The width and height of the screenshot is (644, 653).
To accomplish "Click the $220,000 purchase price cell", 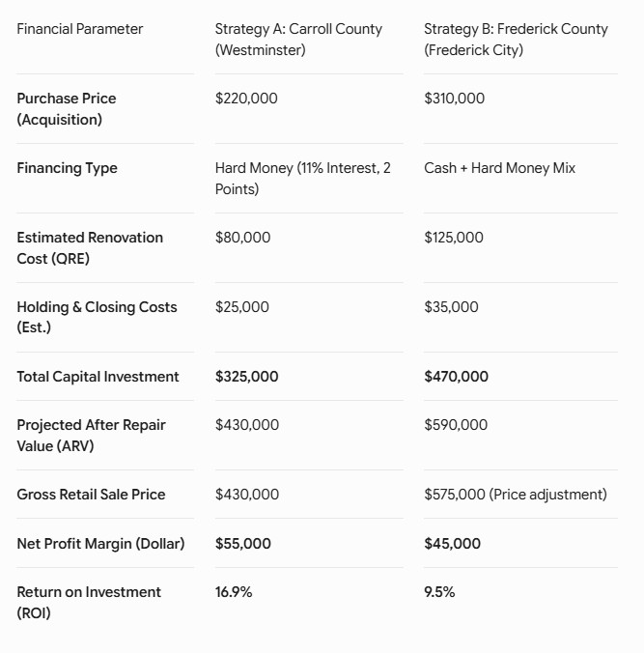I will pos(246,99).
